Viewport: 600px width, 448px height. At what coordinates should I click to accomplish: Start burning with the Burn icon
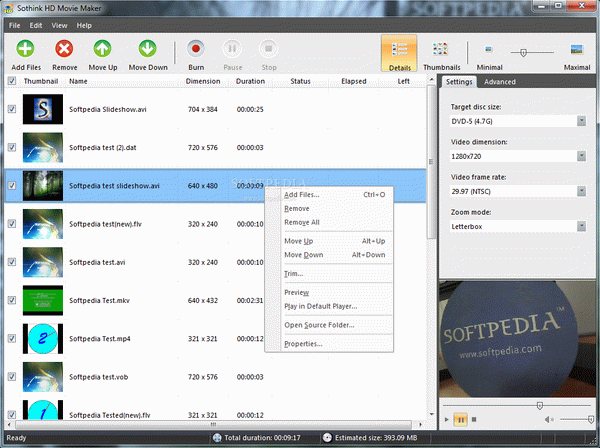196,49
